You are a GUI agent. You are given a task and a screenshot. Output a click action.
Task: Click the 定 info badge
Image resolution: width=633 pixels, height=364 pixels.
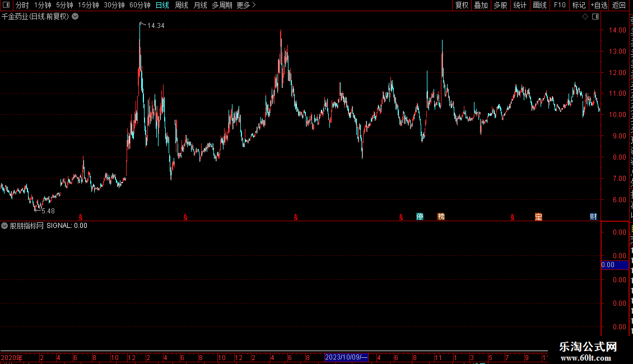(x=538, y=217)
